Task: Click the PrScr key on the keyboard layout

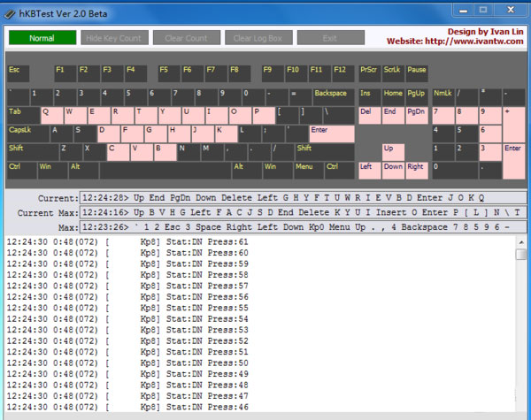Action: point(369,73)
